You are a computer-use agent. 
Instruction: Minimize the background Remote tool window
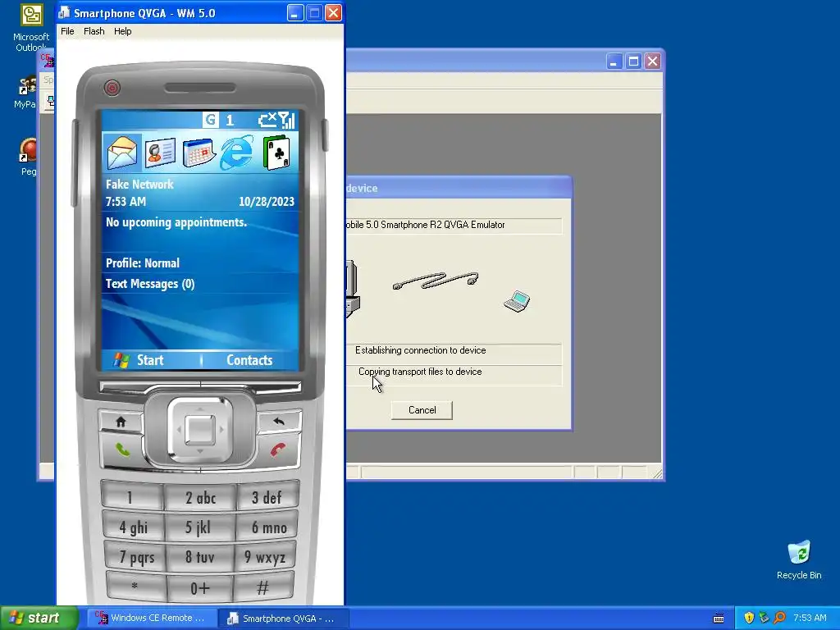pyautogui.click(x=614, y=62)
